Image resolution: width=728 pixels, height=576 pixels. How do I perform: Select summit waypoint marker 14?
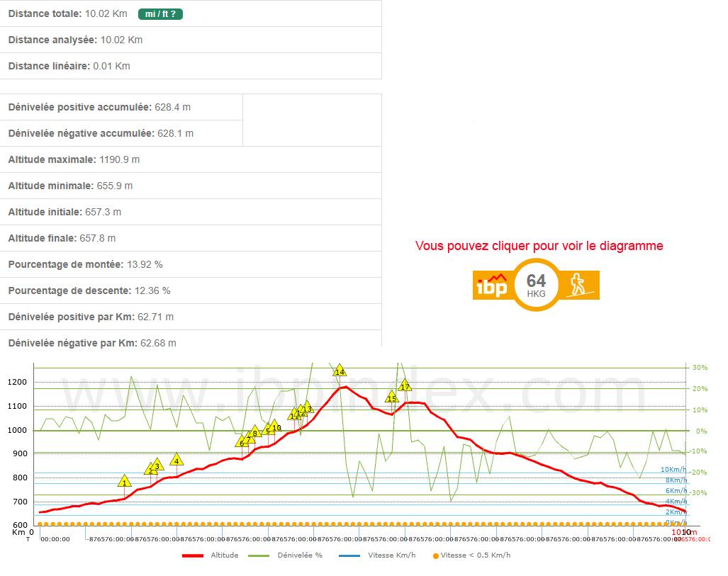click(340, 371)
